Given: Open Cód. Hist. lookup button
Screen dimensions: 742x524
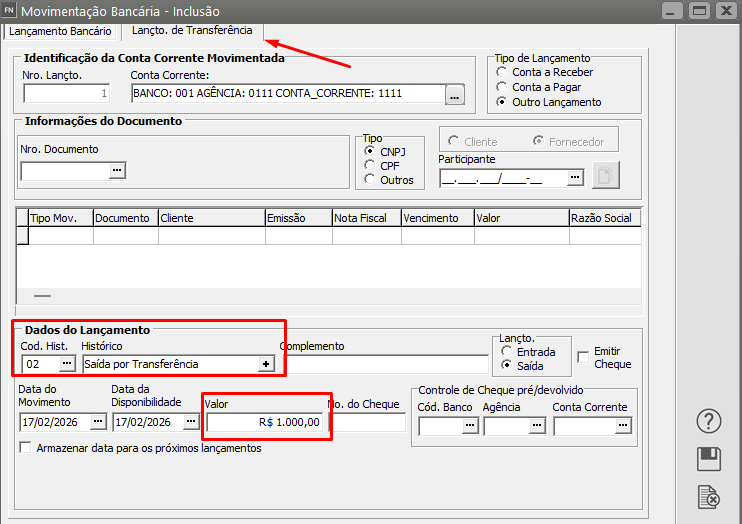Looking at the screenshot, I should 67,364.
